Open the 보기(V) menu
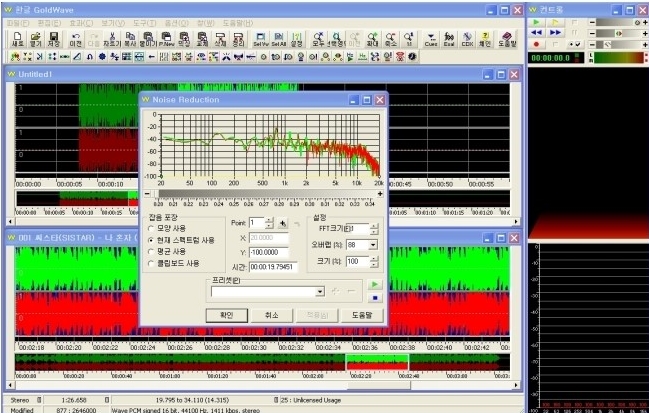The width and height of the screenshot is (649, 413). pos(113,23)
